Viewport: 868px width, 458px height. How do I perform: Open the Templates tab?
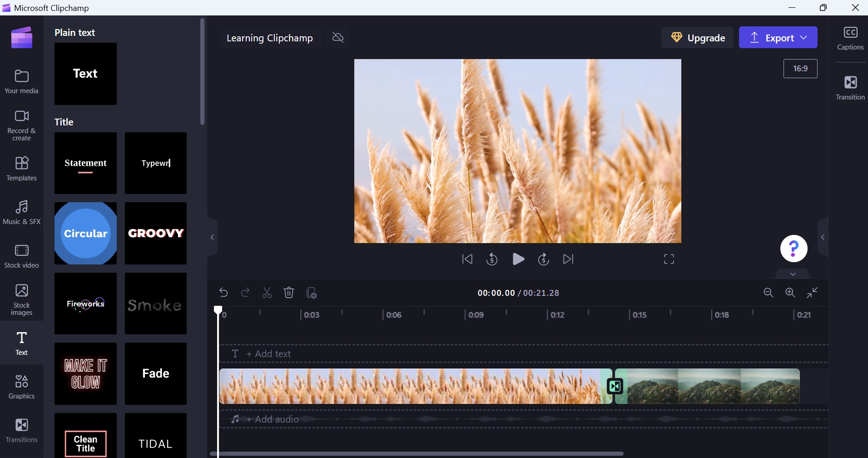click(21, 169)
